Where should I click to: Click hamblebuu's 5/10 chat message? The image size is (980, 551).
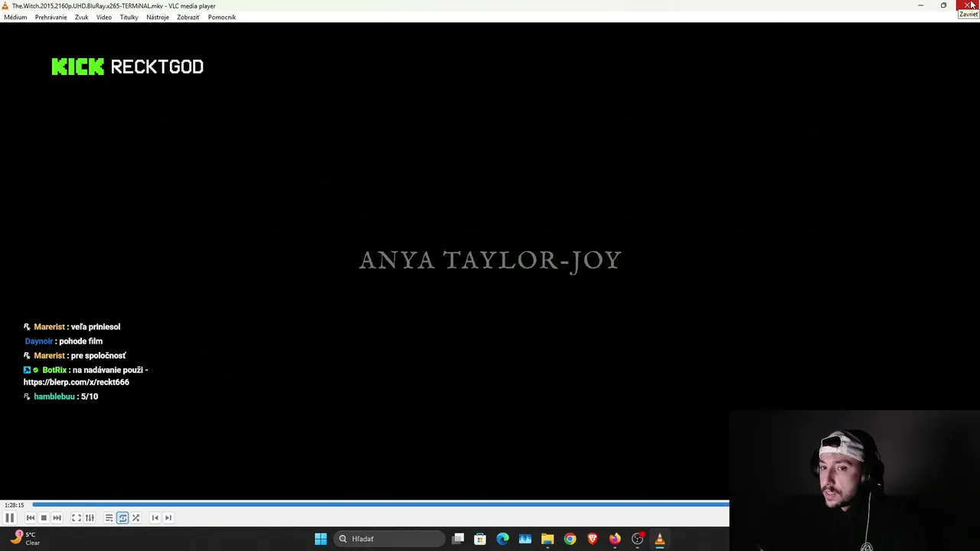[x=90, y=396]
